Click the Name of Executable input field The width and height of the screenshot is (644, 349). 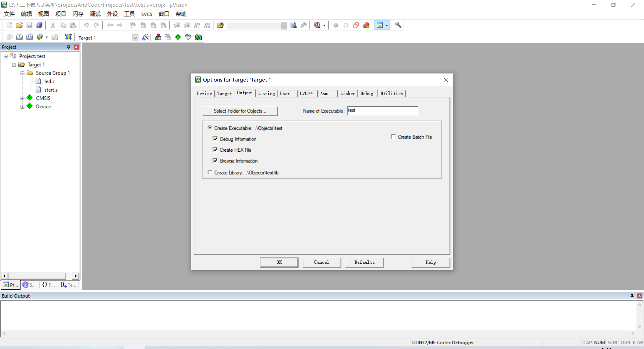(x=383, y=110)
